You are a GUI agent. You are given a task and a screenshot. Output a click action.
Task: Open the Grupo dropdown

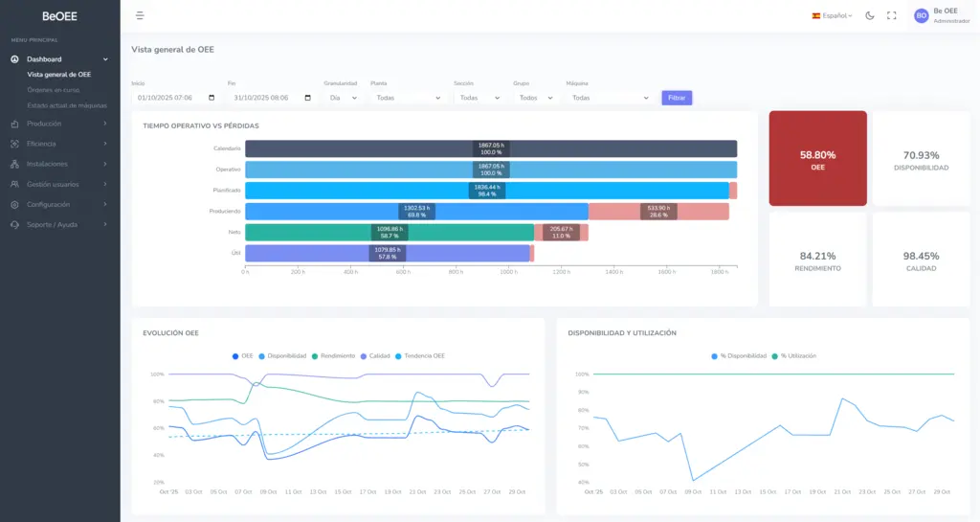pyautogui.click(x=536, y=98)
